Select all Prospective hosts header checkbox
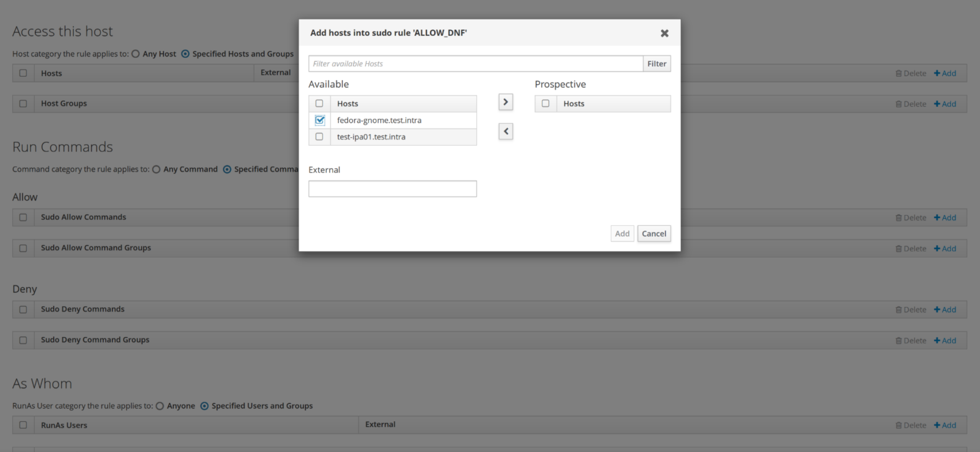This screenshot has height=452, width=980. tap(546, 103)
